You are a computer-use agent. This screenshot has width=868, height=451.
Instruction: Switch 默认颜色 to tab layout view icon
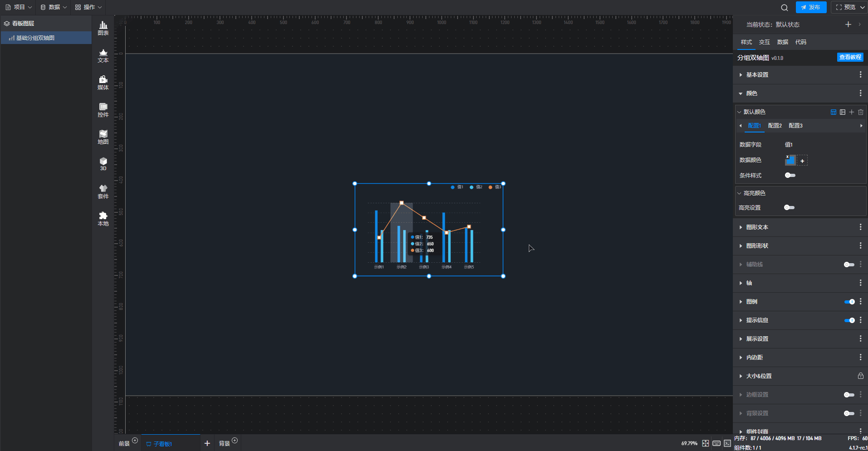[x=834, y=112]
